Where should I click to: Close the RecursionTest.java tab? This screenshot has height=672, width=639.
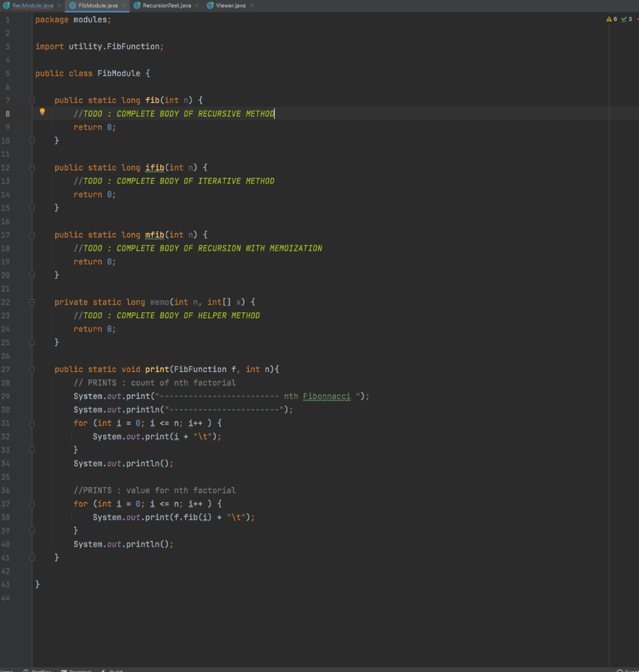point(197,5)
